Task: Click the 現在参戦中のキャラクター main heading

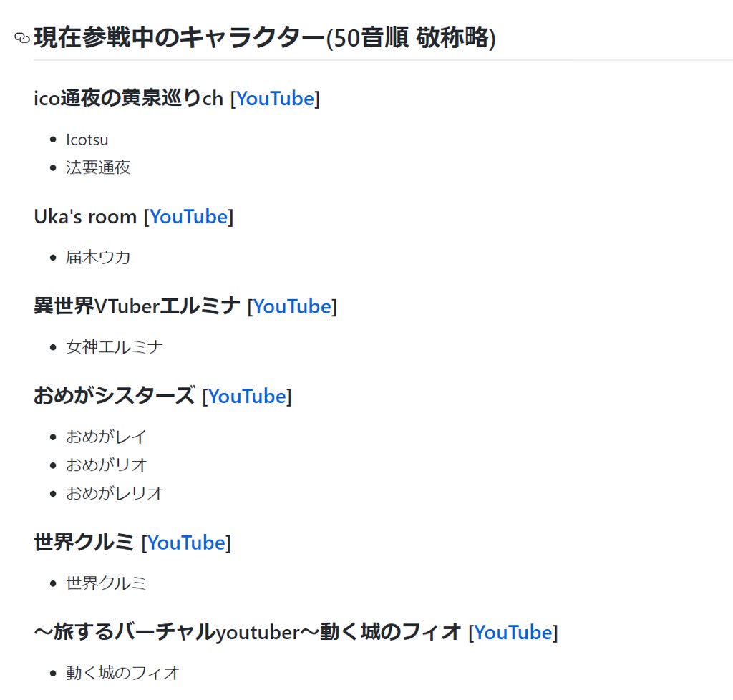Action: pos(265,38)
